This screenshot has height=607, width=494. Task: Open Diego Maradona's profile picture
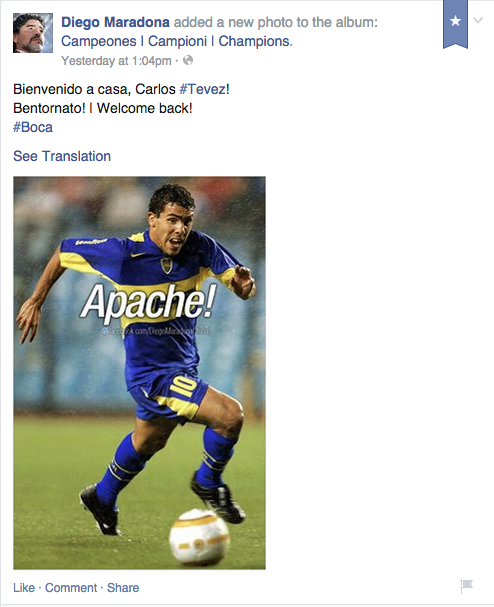pos(33,33)
